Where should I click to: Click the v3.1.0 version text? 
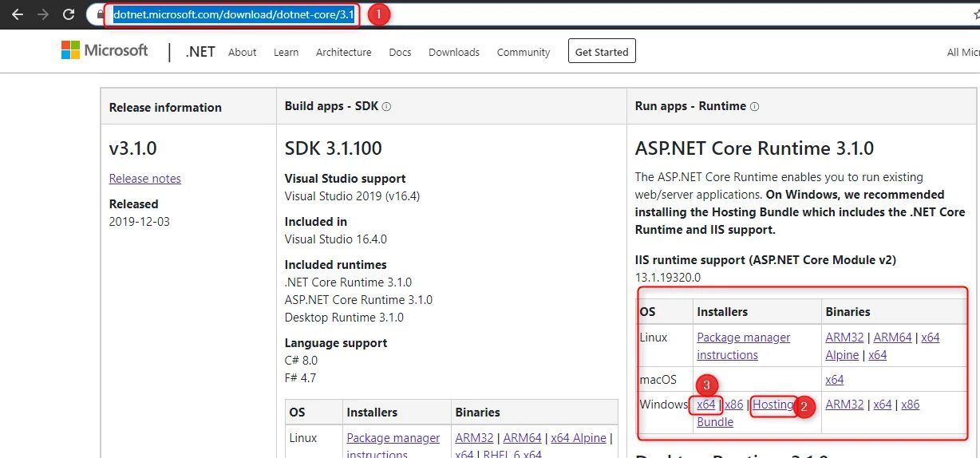(133, 148)
